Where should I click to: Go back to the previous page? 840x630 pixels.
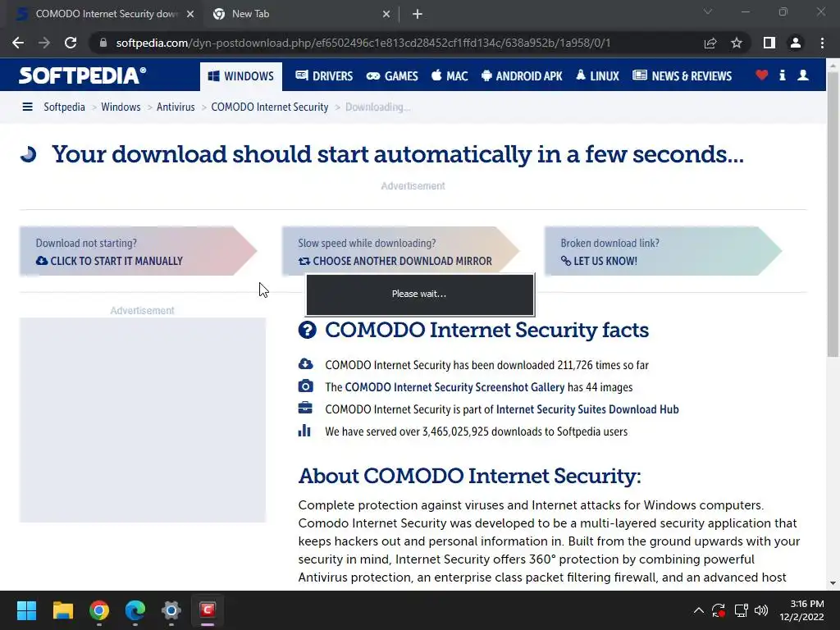click(18, 43)
